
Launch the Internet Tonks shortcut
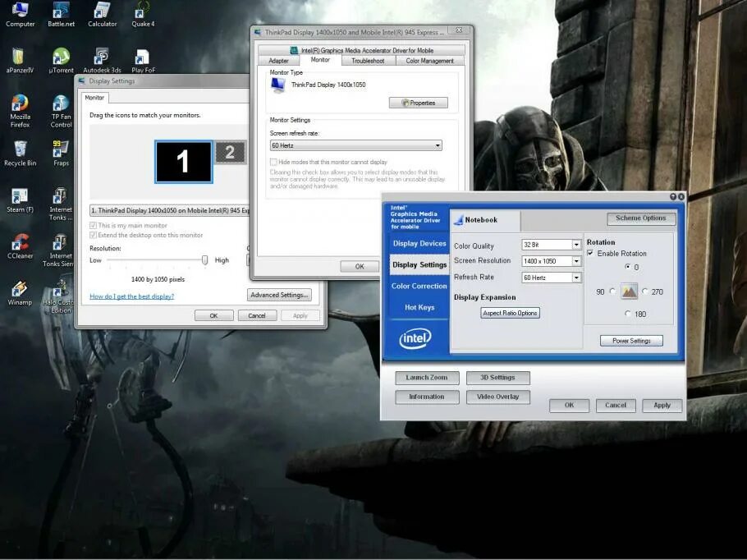pos(61,204)
